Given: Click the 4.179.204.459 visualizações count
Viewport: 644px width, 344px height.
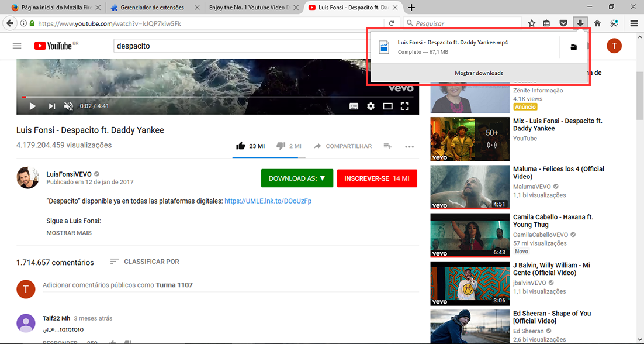Looking at the screenshot, I should pyautogui.click(x=64, y=145).
